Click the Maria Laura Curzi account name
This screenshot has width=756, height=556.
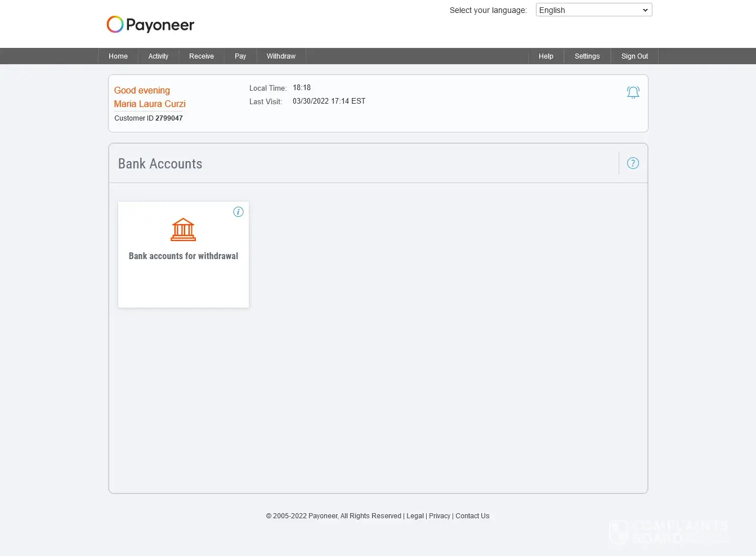[x=150, y=104]
